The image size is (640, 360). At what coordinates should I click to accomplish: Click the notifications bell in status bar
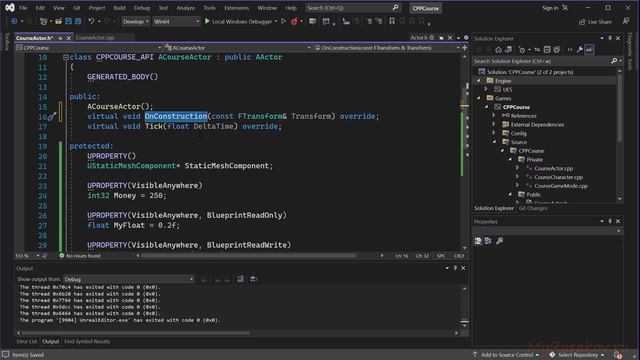618,355
